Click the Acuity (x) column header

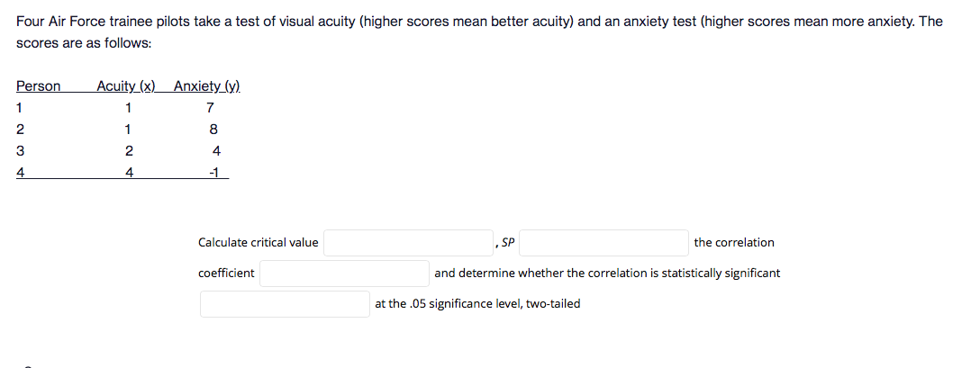pyautogui.click(x=125, y=86)
